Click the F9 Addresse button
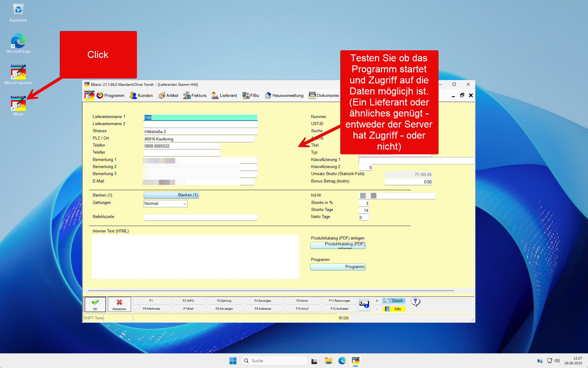Viewport: 588px width, 368px height. [x=263, y=309]
